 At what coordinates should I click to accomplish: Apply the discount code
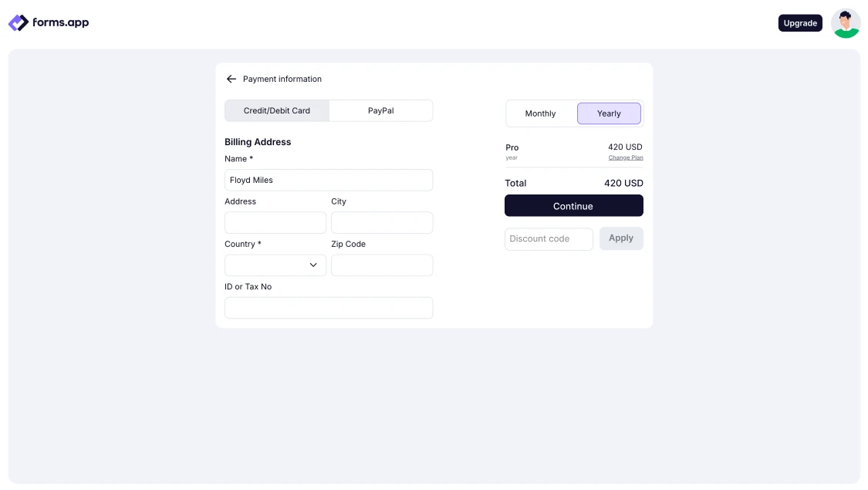(x=621, y=238)
